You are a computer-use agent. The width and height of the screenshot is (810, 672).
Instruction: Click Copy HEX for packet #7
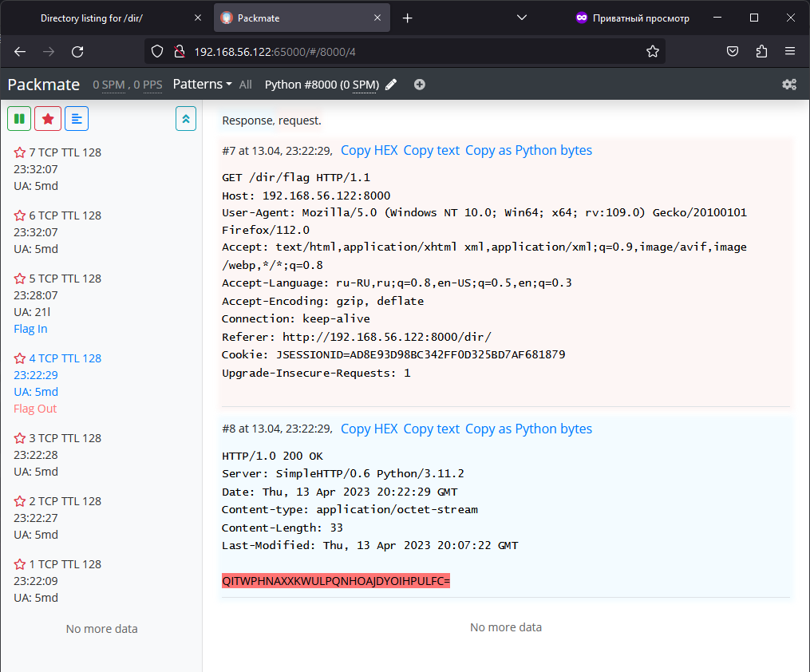(x=369, y=150)
